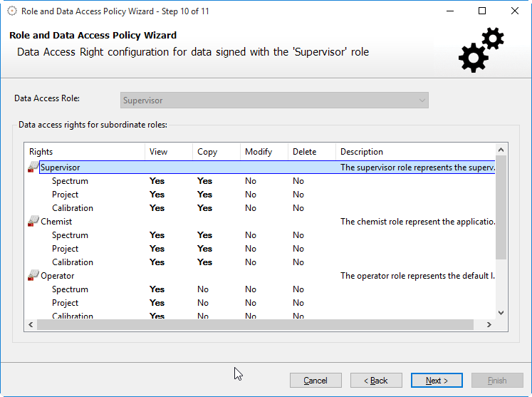Viewport: 532px width, 397px height.
Task: Click the Modify column header
Action: click(264, 152)
